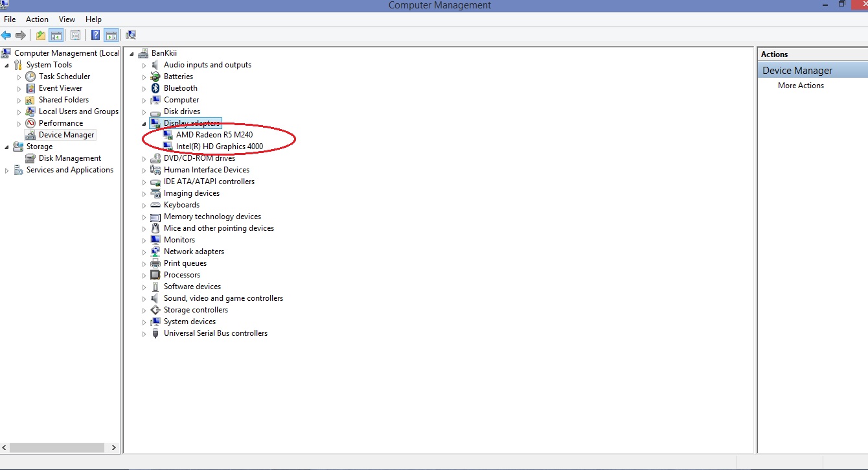Open the View menu
868x470 pixels.
(x=67, y=19)
